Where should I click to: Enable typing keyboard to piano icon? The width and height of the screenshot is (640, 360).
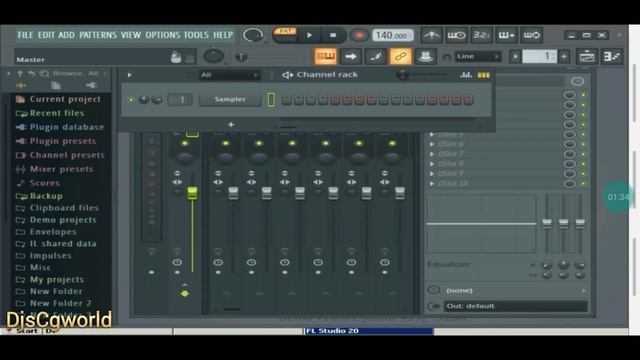point(325,56)
